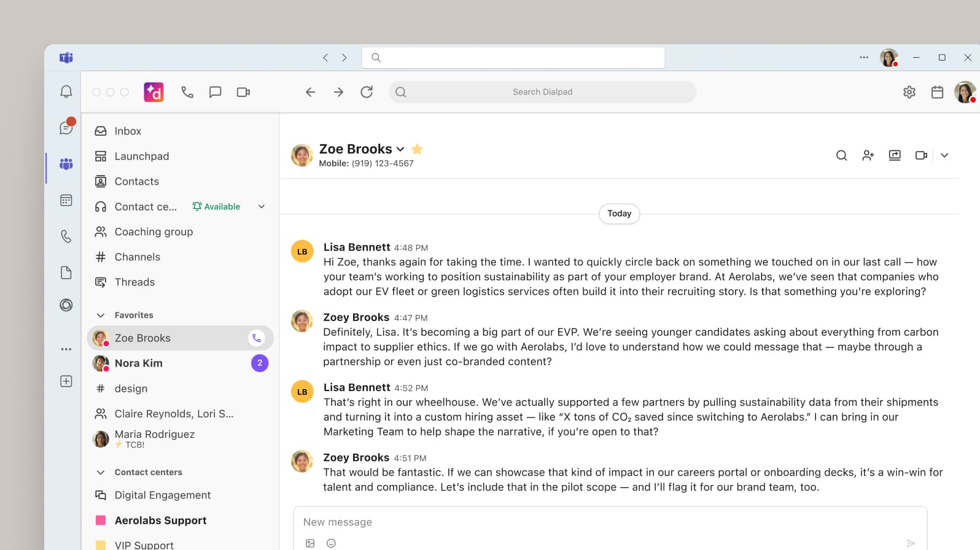Collapse the Contact centers section
980x550 pixels.
point(101,472)
